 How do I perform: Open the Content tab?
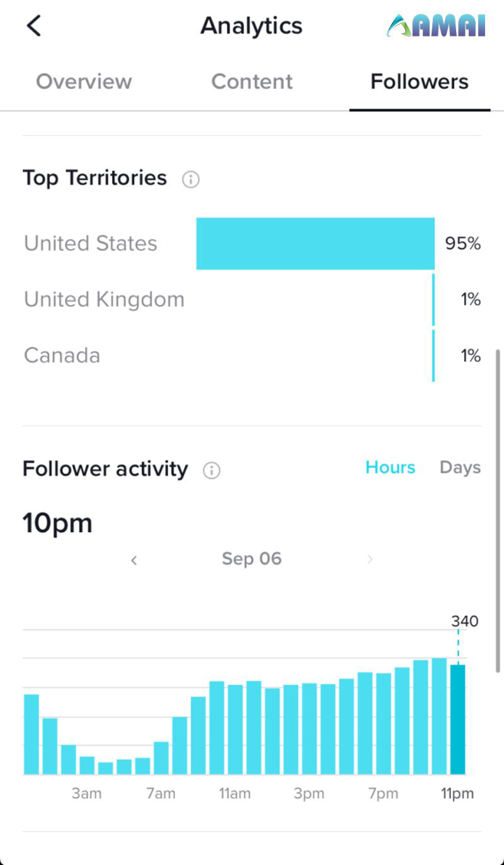tap(252, 81)
